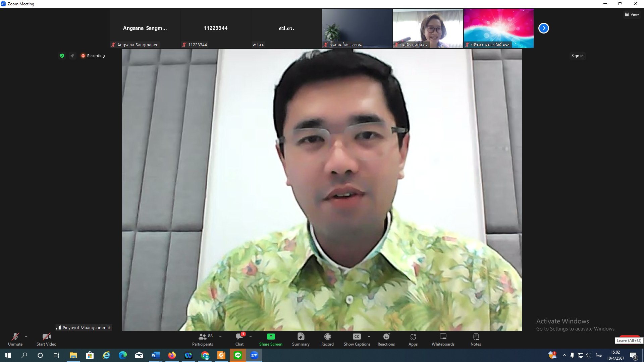This screenshot has height=362, width=644.
Task: Open Cortana circle on taskbar
Action: tap(40, 355)
